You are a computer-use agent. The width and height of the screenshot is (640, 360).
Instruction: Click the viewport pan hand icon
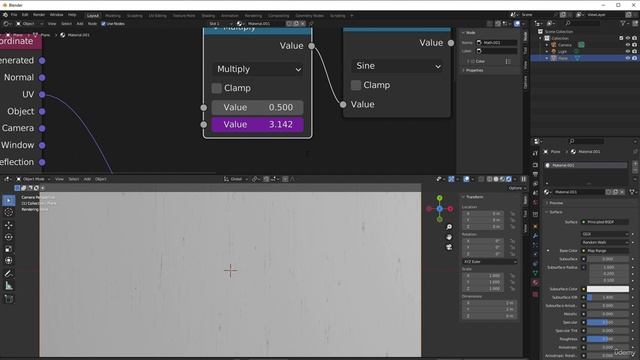tap(449, 237)
